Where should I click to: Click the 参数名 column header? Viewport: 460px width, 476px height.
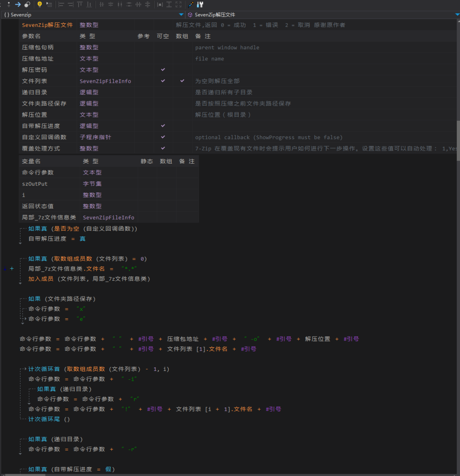coord(32,36)
